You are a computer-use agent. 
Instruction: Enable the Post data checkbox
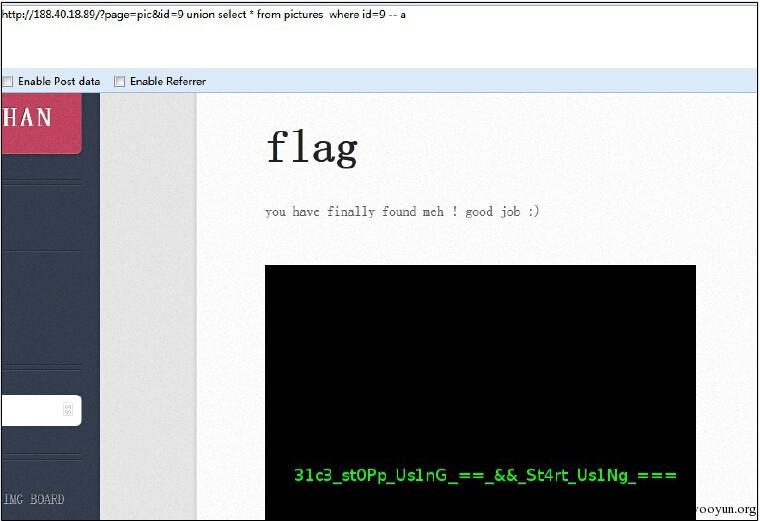(x=8, y=81)
